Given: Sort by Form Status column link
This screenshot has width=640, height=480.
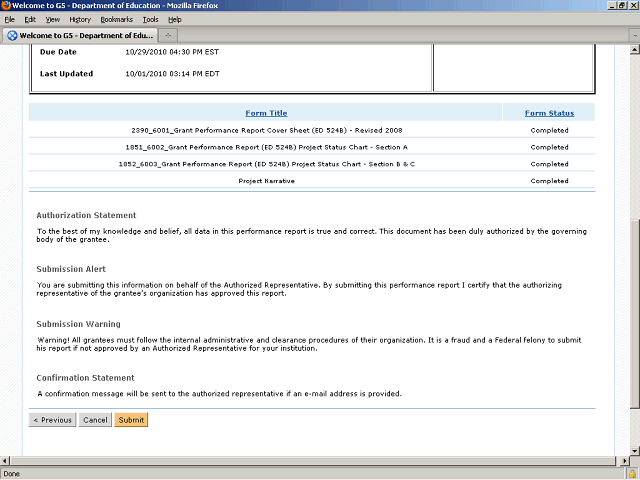Looking at the screenshot, I should point(549,113).
